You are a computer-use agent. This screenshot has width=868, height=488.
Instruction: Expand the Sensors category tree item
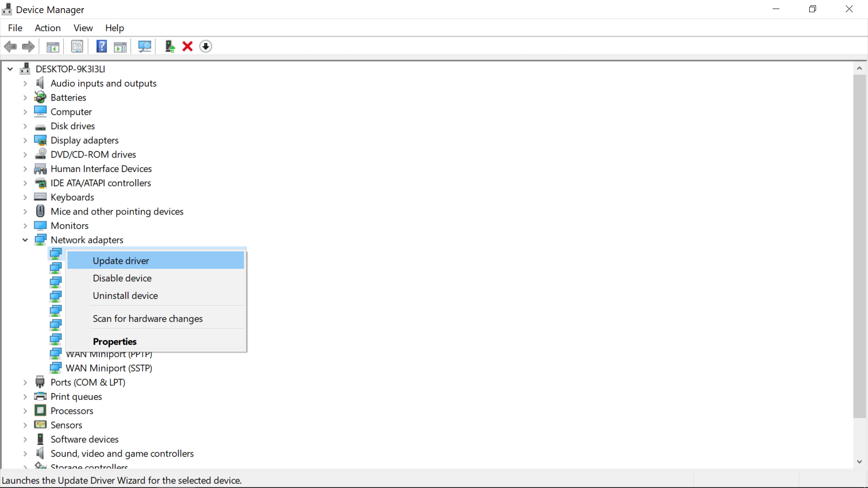coord(25,425)
